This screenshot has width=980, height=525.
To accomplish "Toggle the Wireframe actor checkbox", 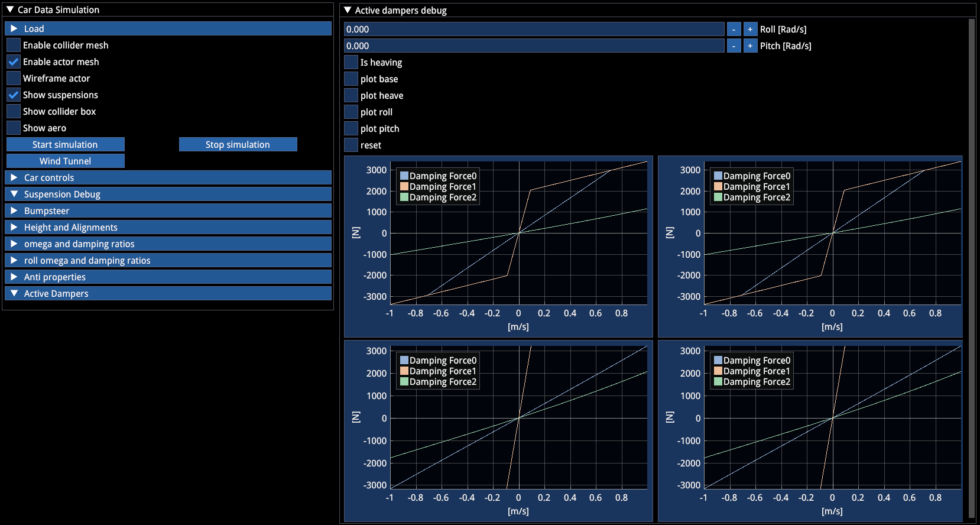I will tap(14, 78).
